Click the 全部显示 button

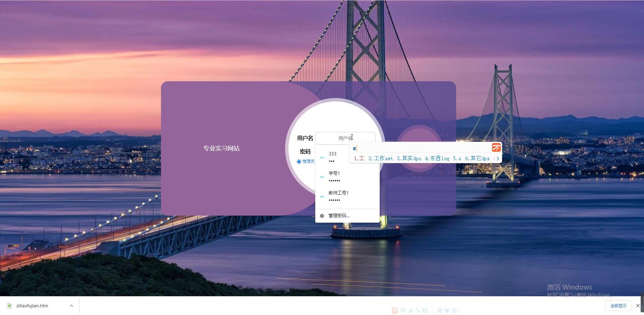coord(618,306)
